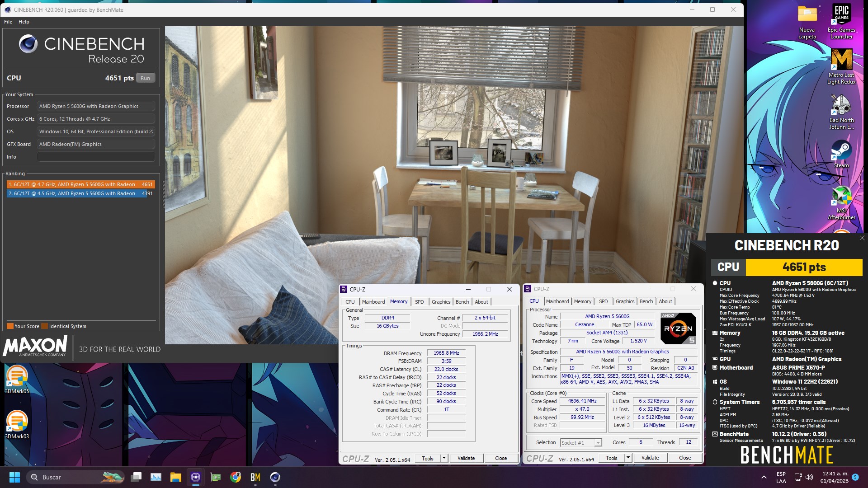
Task: Click Validate in CPU-Z Memory window
Action: point(466,458)
